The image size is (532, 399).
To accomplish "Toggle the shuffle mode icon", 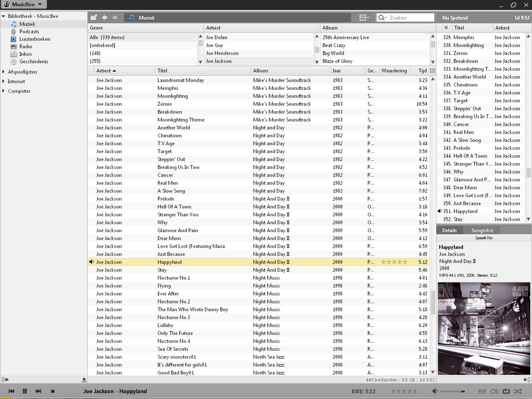I will (518, 391).
